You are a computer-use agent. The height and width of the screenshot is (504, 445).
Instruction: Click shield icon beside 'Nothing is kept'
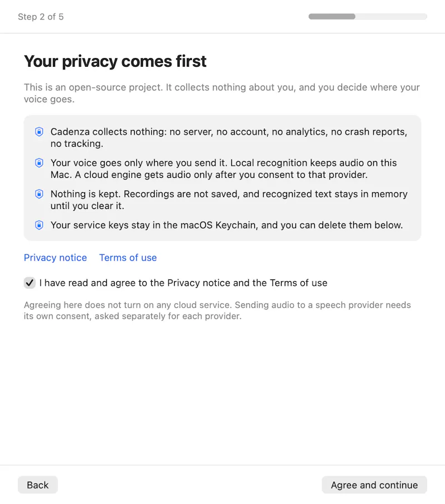coord(39,194)
